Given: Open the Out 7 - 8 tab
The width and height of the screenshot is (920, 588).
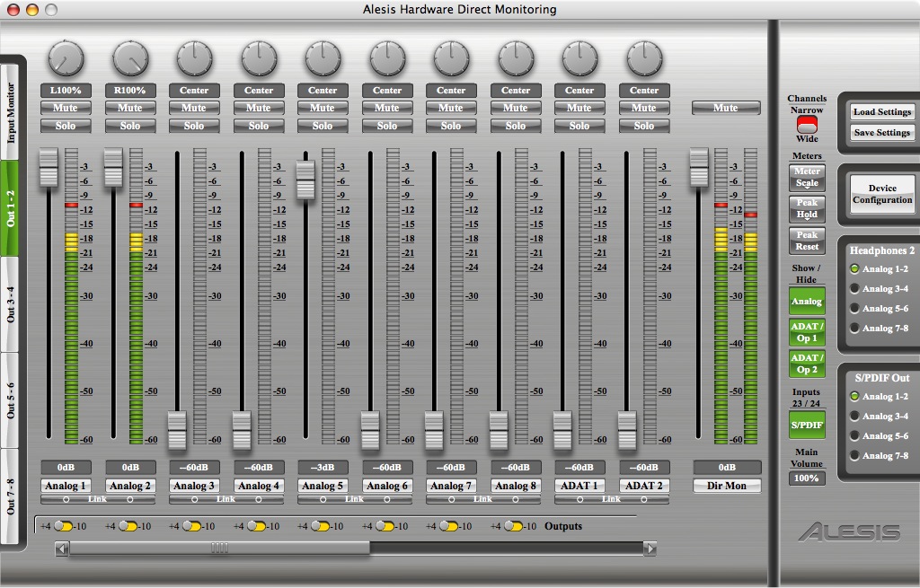Looking at the screenshot, I should (x=11, y=496).
